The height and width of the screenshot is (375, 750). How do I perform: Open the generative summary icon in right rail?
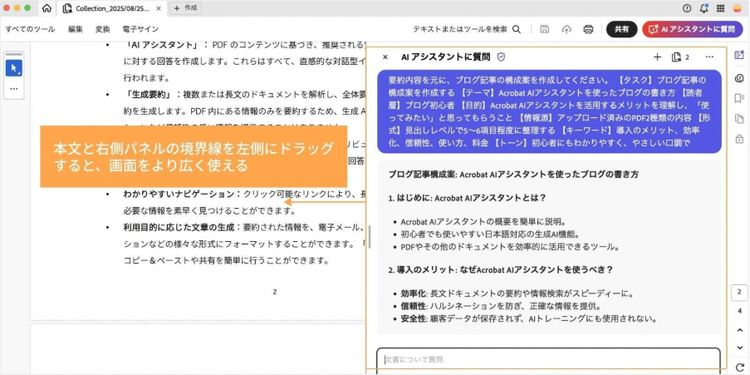tap(739, 78)
